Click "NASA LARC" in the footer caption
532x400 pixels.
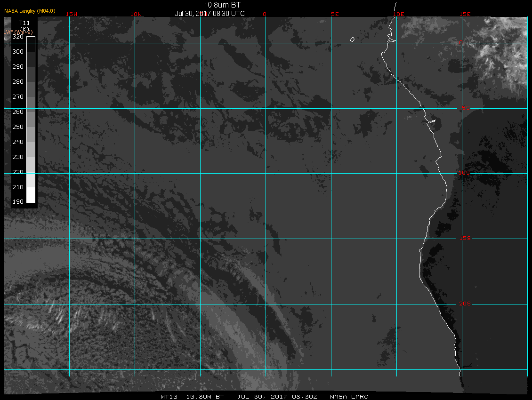point(349,397)
